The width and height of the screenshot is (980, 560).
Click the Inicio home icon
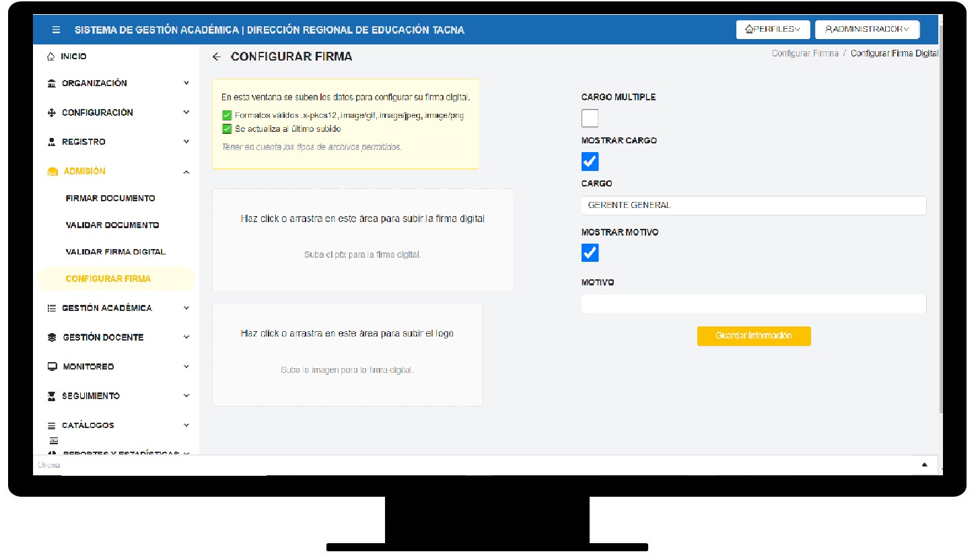click(x=51, y=57)
